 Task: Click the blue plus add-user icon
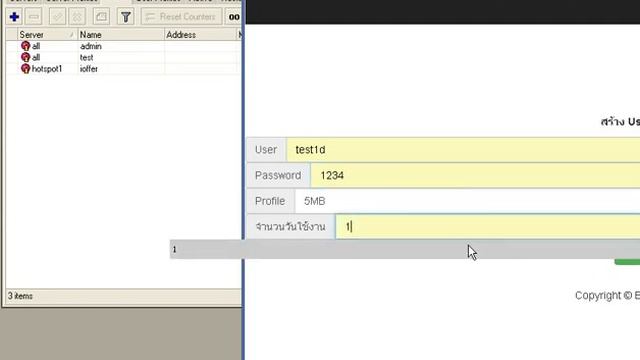[x=14, y=17]
